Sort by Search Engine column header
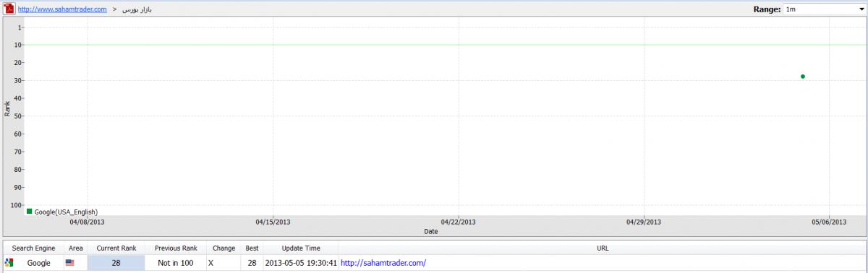This screenshot has width=868, height=273. click(x=33, y=248)
